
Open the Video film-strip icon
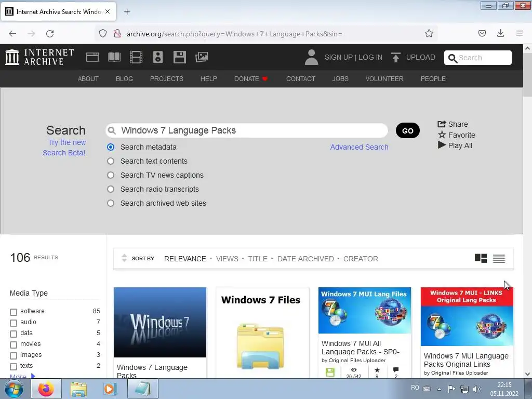[136, 57]
